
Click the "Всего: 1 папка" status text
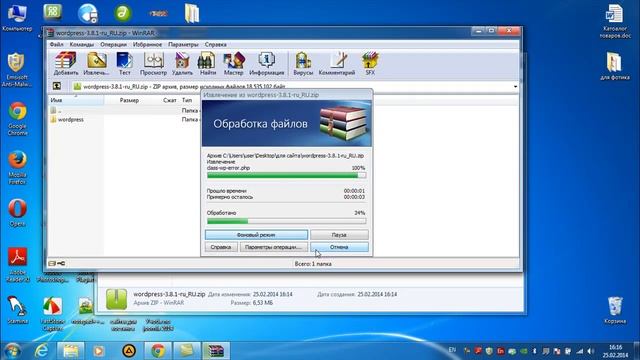point(313,264)
